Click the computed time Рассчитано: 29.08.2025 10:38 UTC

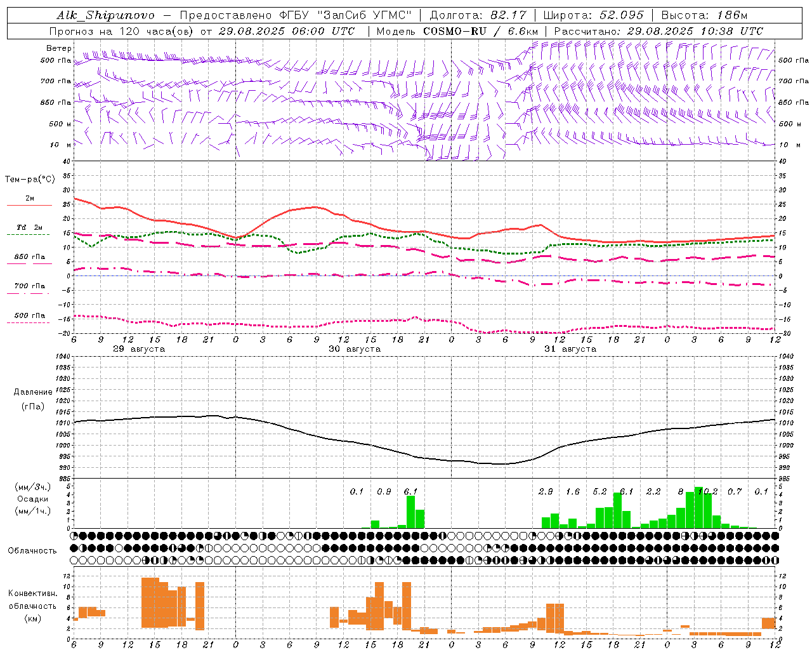[x=658, y=31]
